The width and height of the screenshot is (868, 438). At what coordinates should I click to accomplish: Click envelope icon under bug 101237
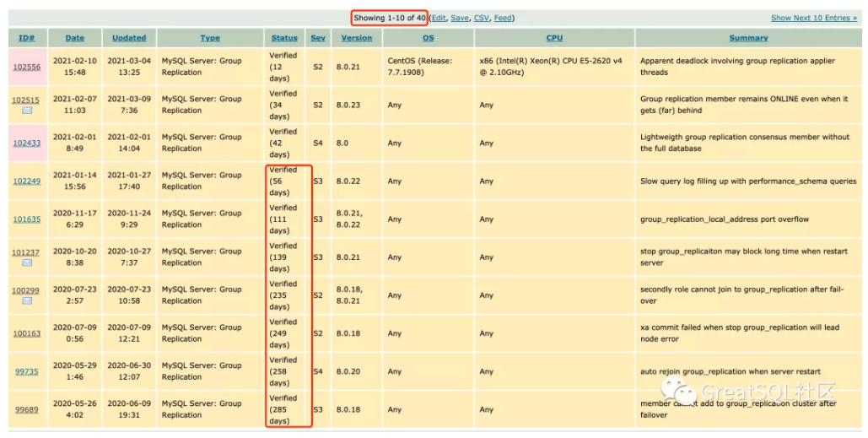pos(27,262)
